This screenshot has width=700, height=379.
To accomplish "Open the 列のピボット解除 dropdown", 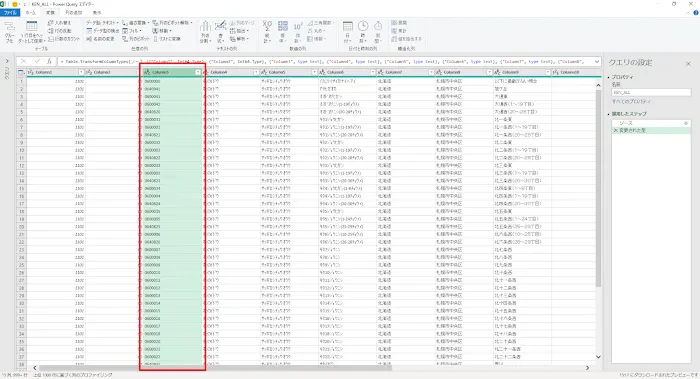I will pos(172,22).
